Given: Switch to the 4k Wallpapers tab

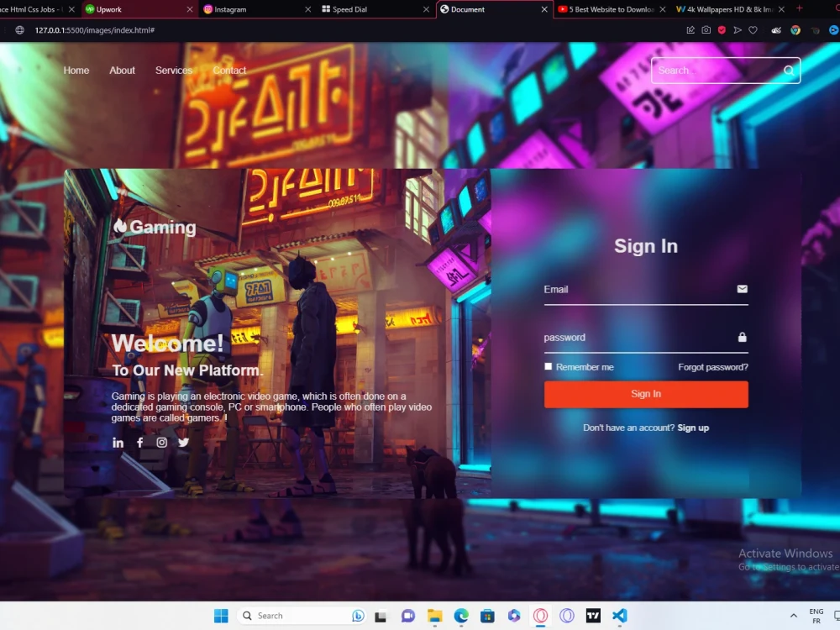Looking at the screenshot, I should tap(729, 9).
